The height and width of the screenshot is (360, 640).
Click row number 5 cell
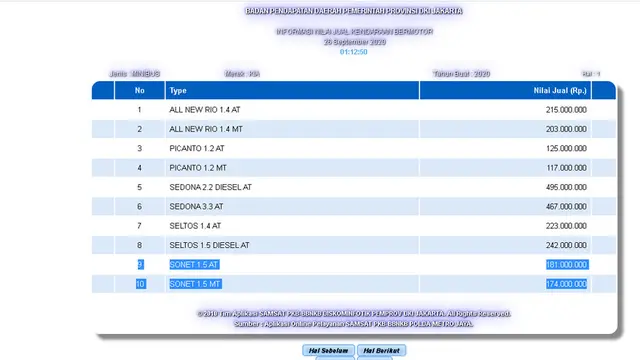140,187
